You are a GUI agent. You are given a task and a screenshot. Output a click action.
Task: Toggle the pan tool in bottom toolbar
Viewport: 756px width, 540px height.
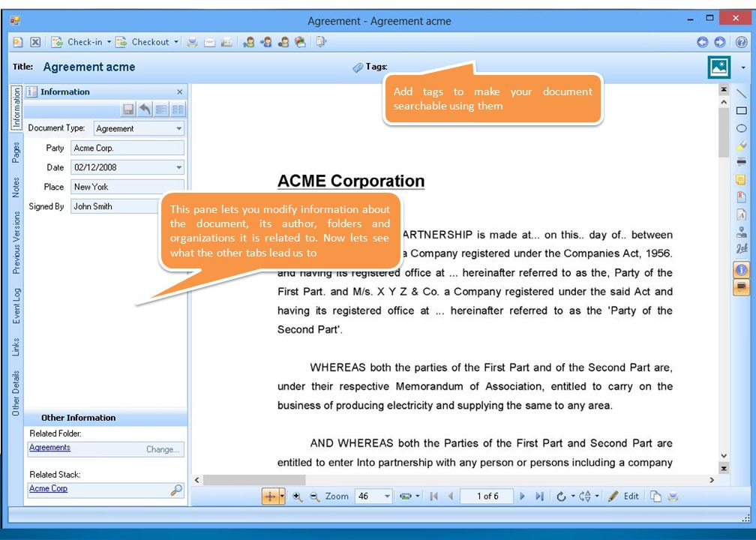tap(270, 496)
